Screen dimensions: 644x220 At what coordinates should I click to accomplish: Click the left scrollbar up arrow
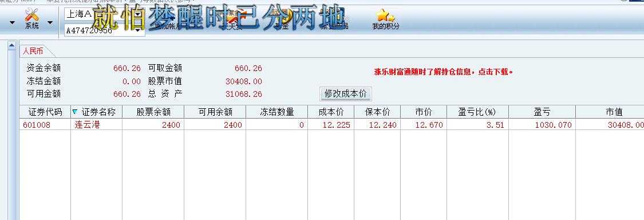click(x=11, y=45)
